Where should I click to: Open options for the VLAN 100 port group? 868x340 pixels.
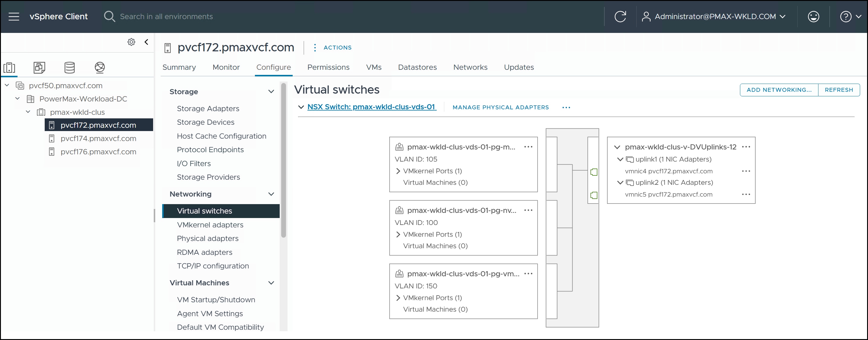point(528,210)
